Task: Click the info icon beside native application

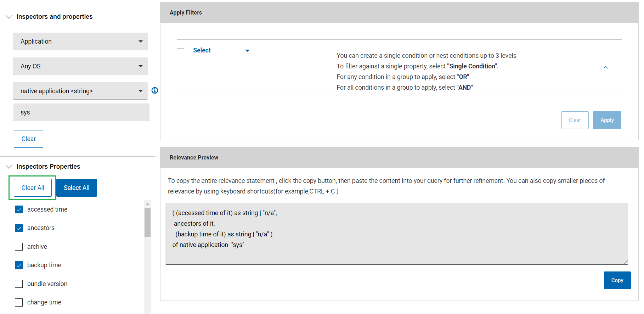Action: pos(155,90)
